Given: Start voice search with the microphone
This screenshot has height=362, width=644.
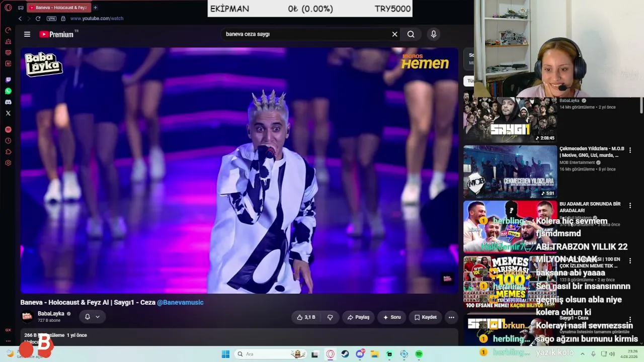Looking at the screenshot, I should click(x=434, y=34).
